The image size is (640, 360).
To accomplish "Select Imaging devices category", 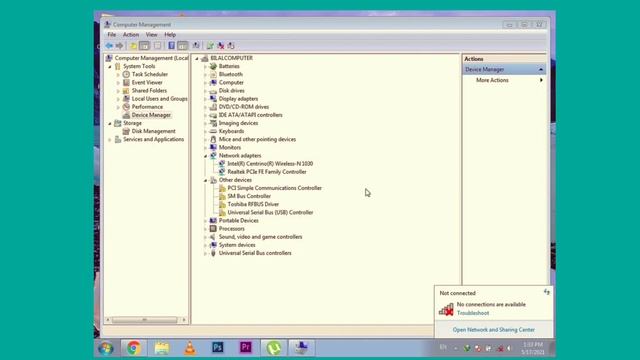I will [x=238, y=123].
